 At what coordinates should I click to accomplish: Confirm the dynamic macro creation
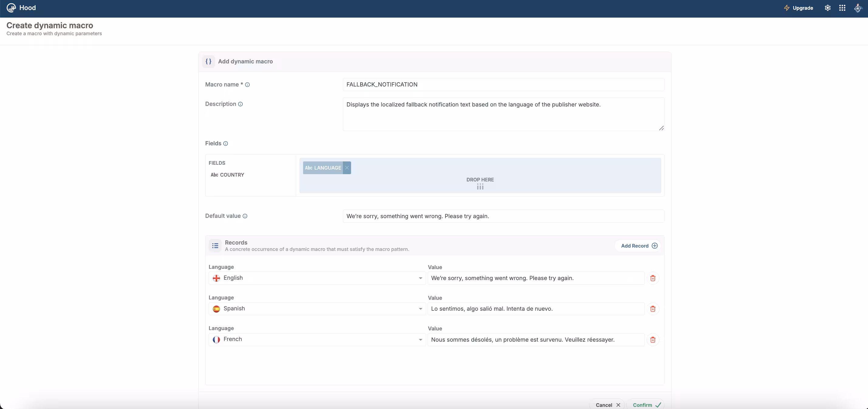click(x=646, y=405)
